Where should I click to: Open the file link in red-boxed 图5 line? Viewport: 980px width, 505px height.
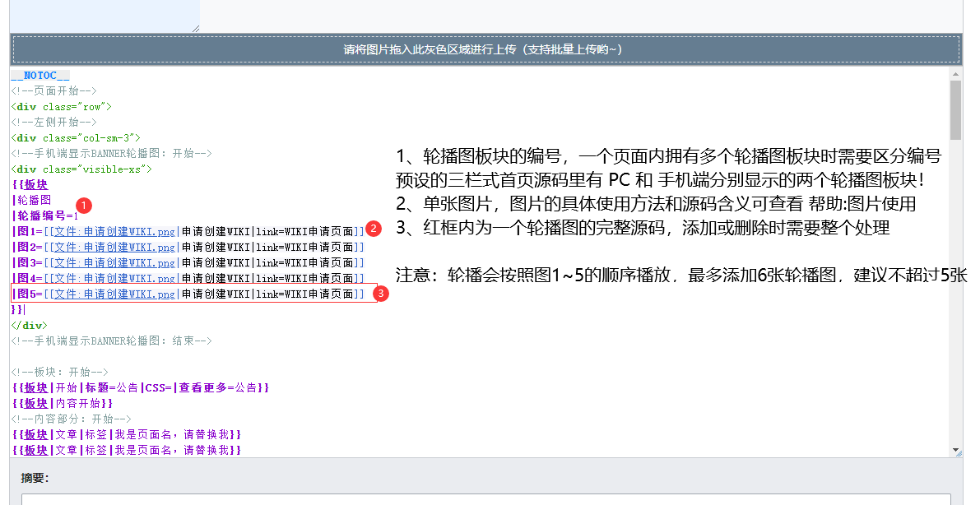(114, 294)
